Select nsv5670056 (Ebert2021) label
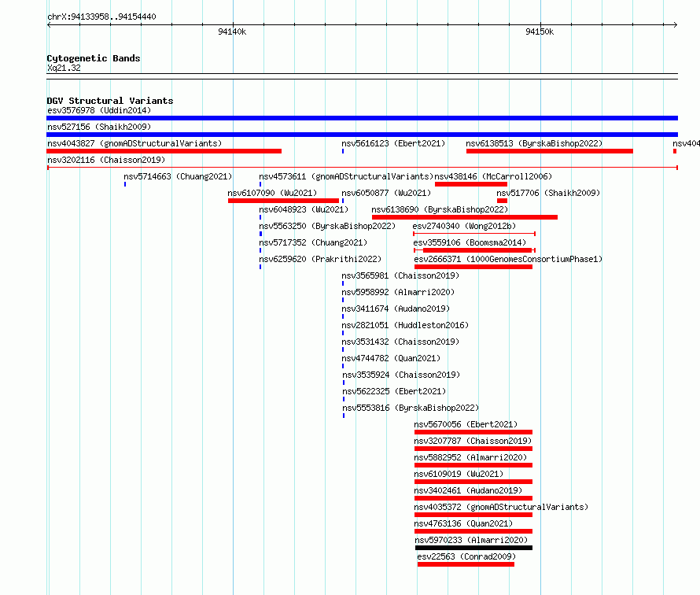 pyautogui.click(x=466, y=424)
